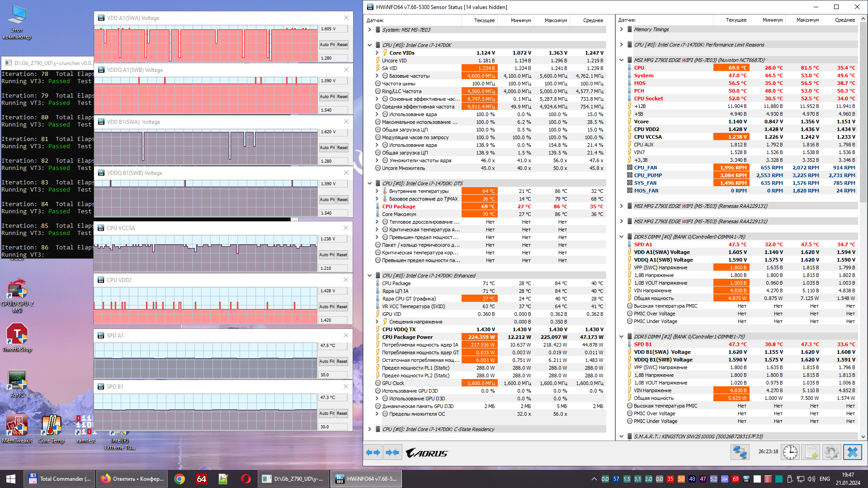Expand the Memory Timings sensor group

click(x=621, y=29)
